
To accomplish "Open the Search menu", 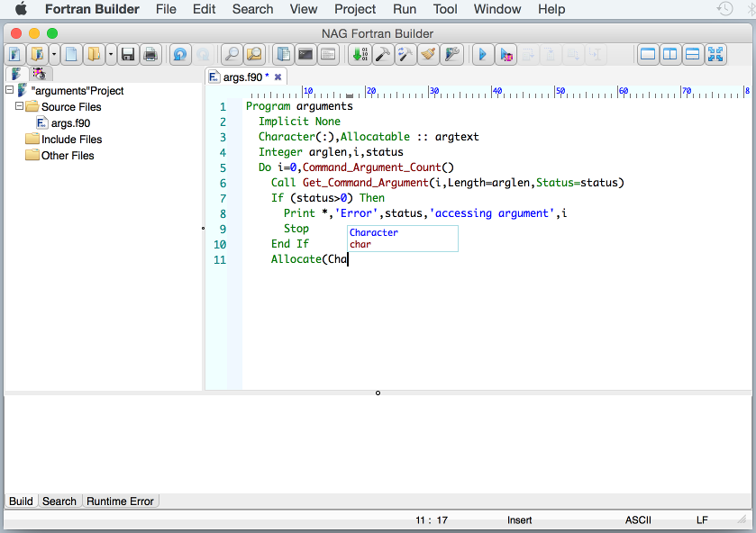I will pyautogui.click(x=252, y=9).
